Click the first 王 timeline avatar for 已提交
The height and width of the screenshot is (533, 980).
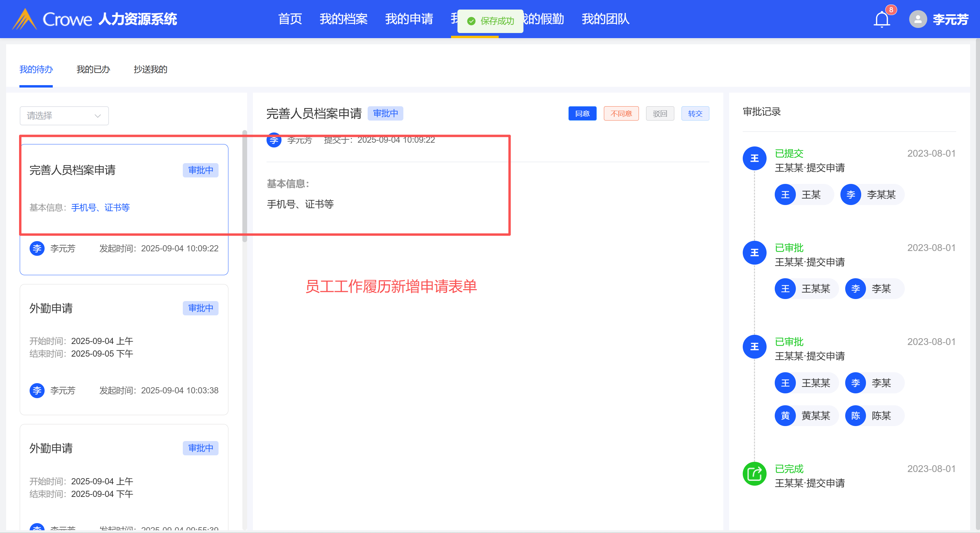(754, 158)
